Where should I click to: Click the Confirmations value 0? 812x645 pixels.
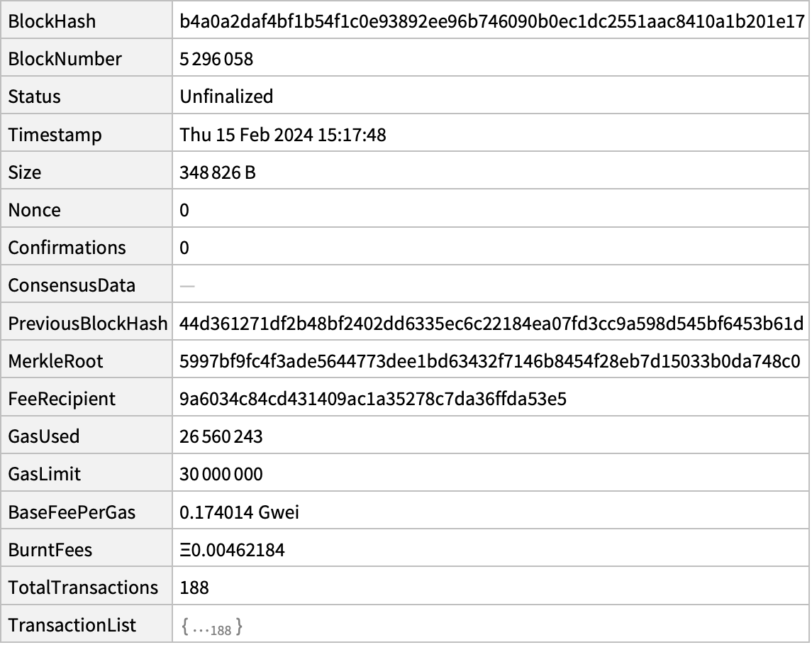click(184, 248)
